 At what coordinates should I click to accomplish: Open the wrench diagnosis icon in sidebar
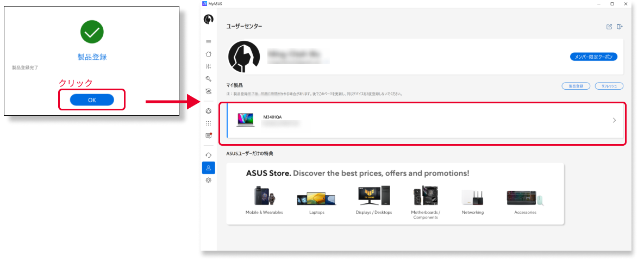(x=208, y=78)
